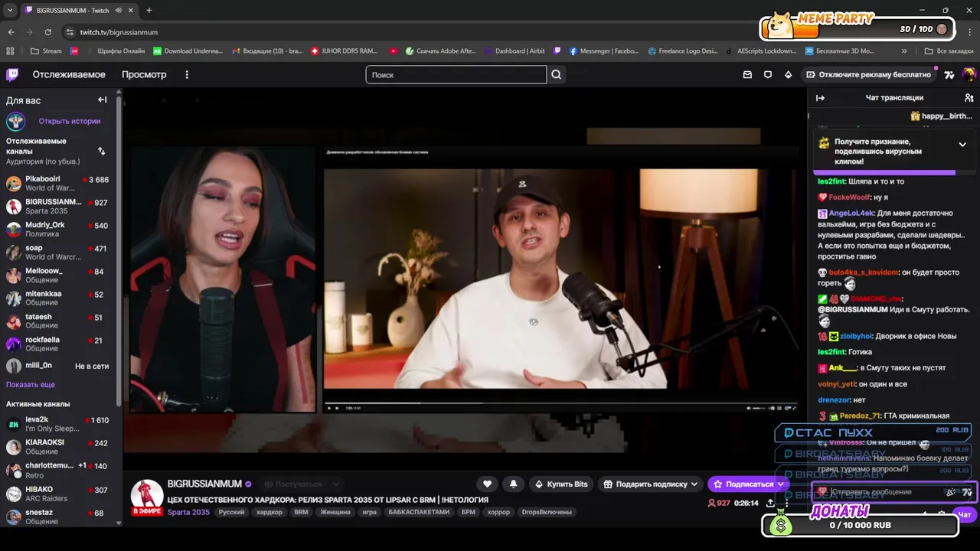Open the browser tab search dropdown
Viewport: 980px width, 551px height.
click(x=10, y=10)
